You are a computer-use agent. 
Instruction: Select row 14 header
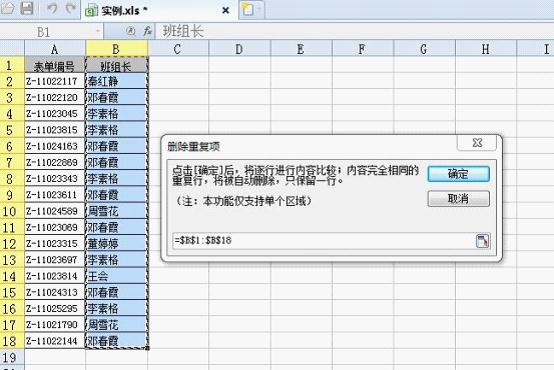(12, 276)
